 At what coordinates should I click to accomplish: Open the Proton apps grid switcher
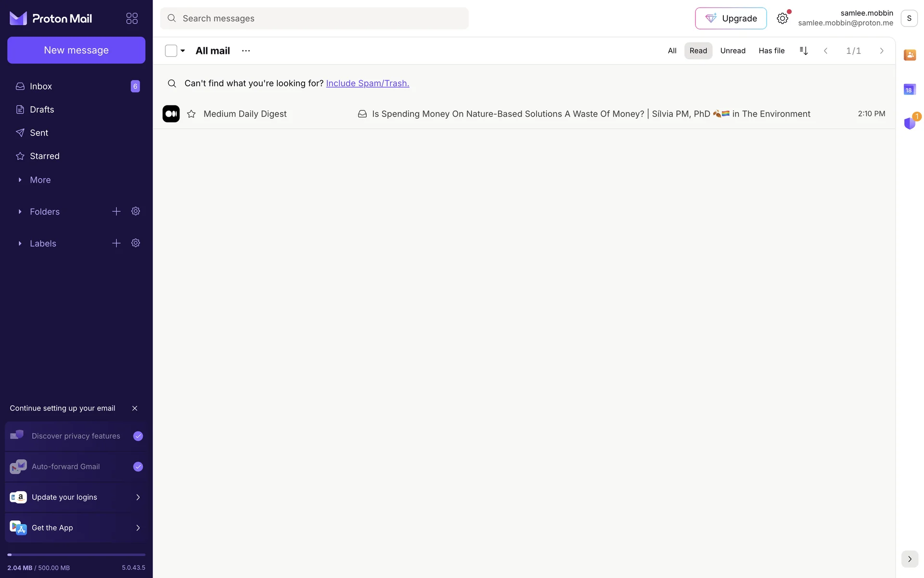[x=132, y=18]
